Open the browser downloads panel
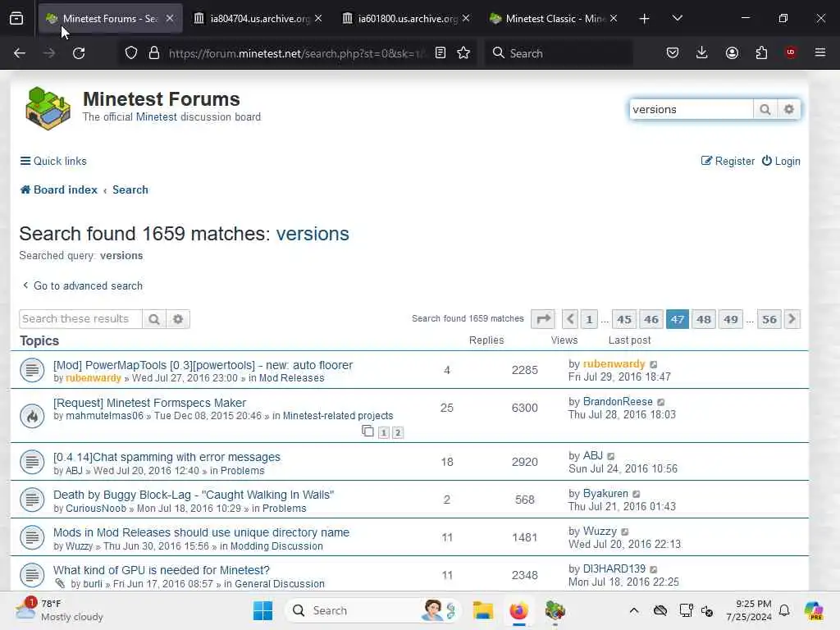The width and height of the screenshot is (840, 630). (702, 52)
